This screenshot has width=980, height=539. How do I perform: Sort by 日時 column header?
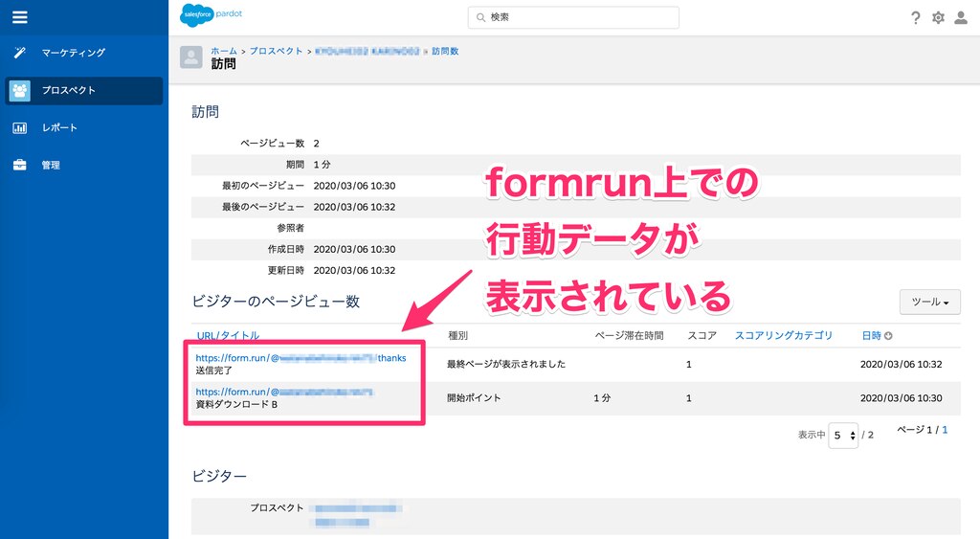pos(871,336)
